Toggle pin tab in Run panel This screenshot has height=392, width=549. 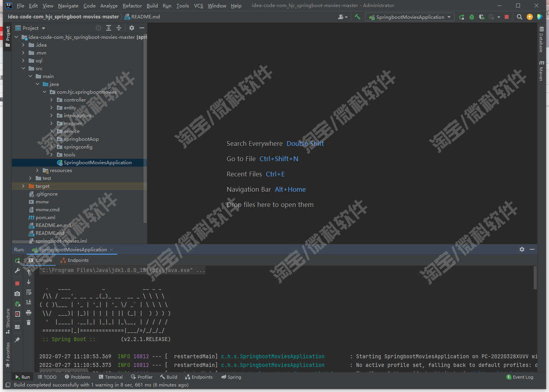[x=17, y=340]
